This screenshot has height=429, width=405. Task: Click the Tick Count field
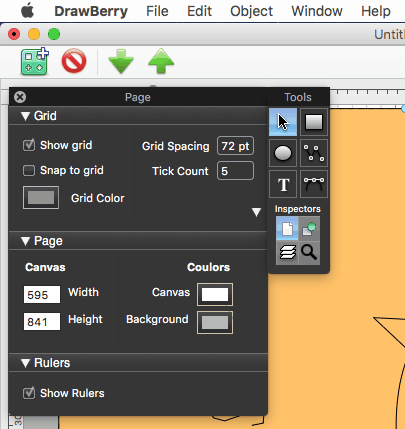coord(235,171)
